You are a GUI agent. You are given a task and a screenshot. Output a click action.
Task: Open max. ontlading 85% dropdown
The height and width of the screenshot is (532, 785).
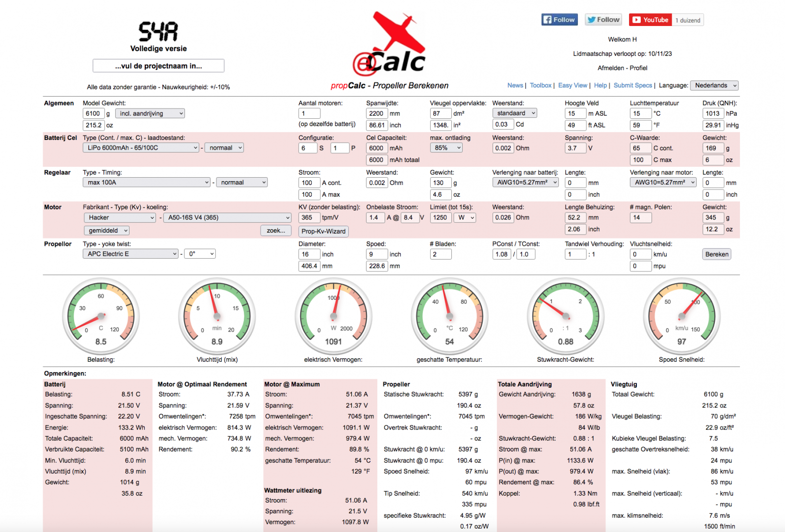(x=446, y=148)
